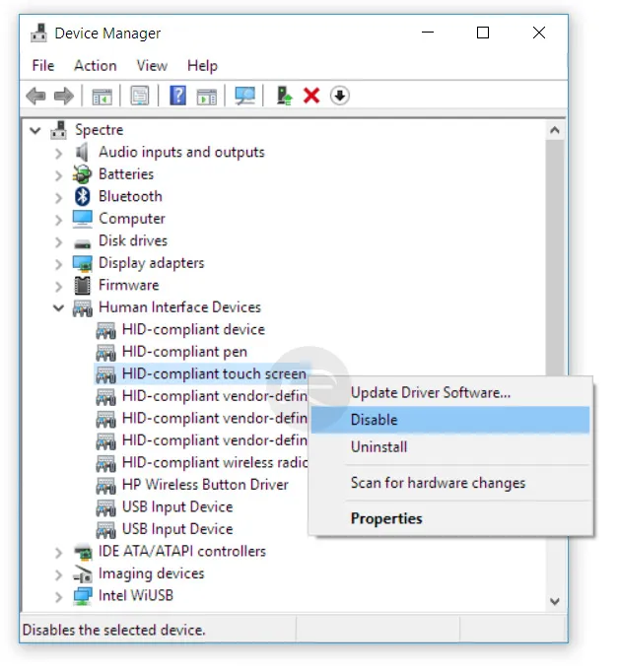
Task: Expand the Batteries category
Action: click(x=59, y=175)
